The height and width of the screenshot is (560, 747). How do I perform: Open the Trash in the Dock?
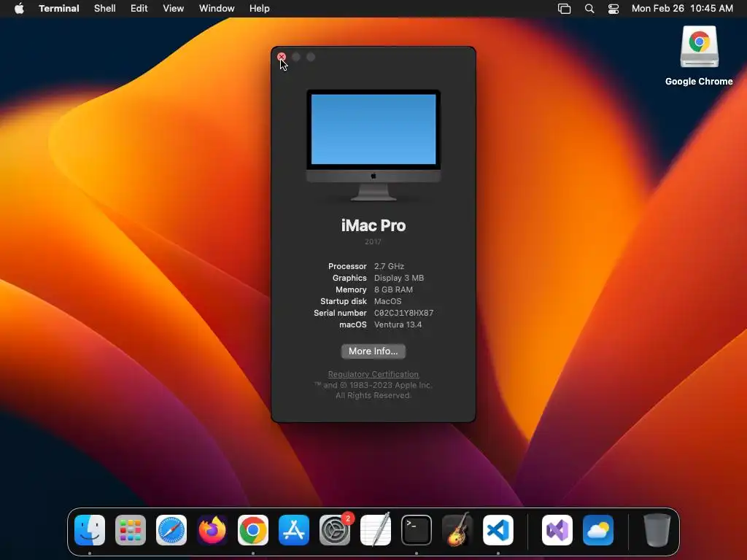657,530
